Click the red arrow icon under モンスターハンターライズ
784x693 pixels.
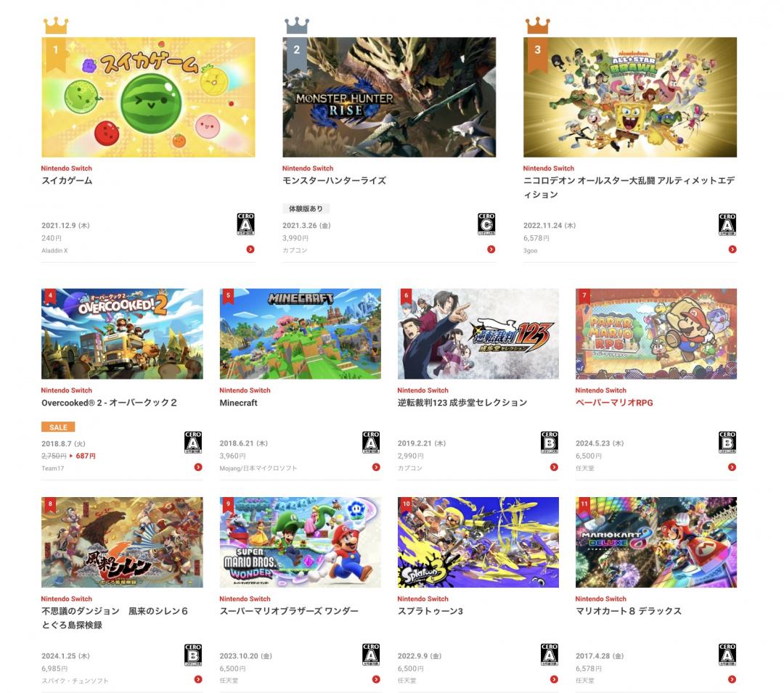pos(491,250)
